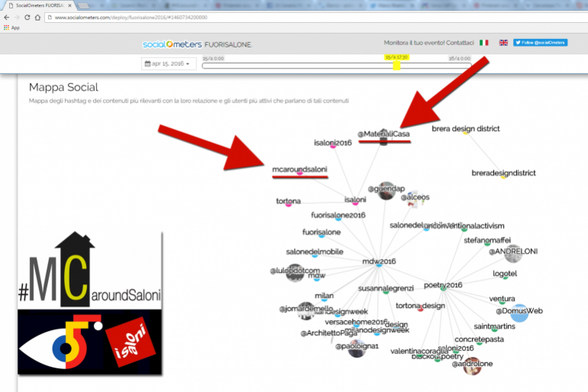
Task: Click the @guendap user avatar
Action: pyautogui.click(x=386, y=190)
